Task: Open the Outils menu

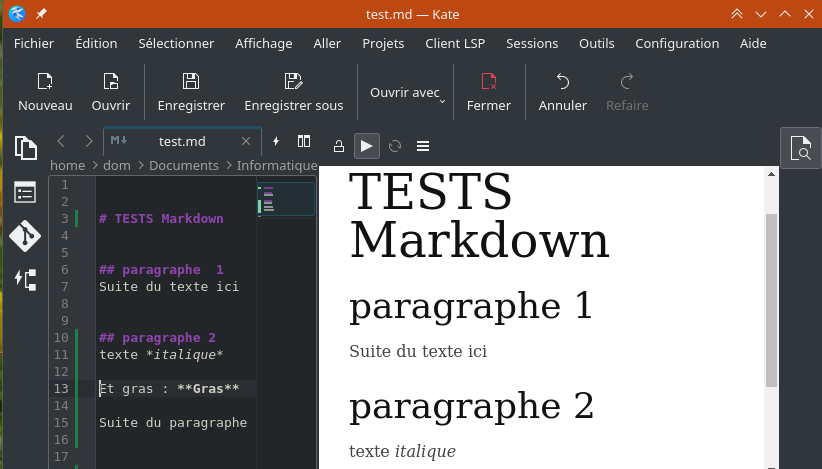Action: click(x=597, y=43)
